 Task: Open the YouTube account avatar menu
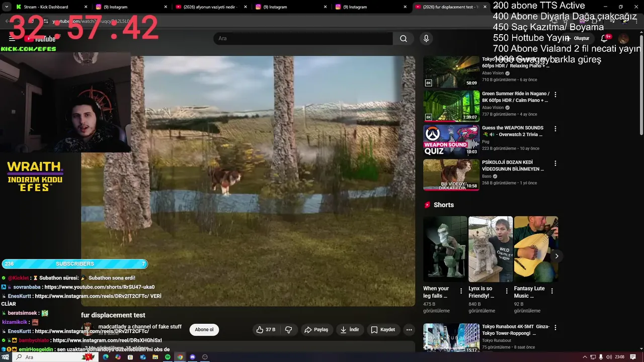pyautogui.click(x=623, y=39)
